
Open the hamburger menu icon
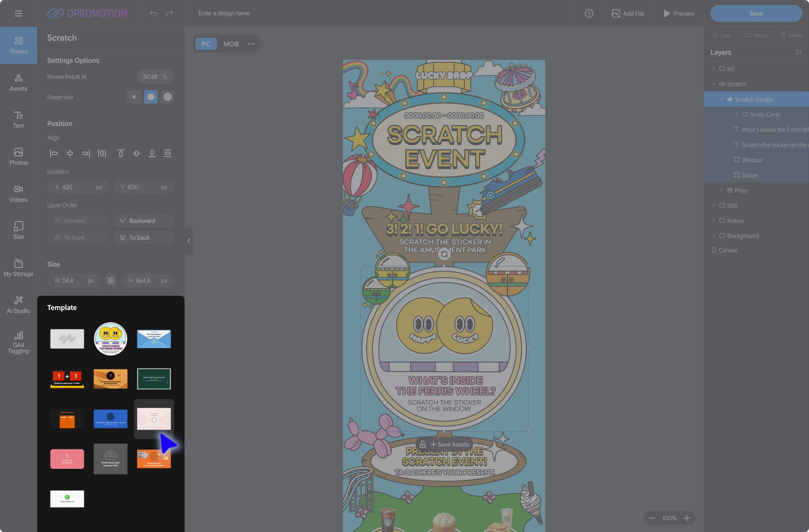tap(19, 13)
